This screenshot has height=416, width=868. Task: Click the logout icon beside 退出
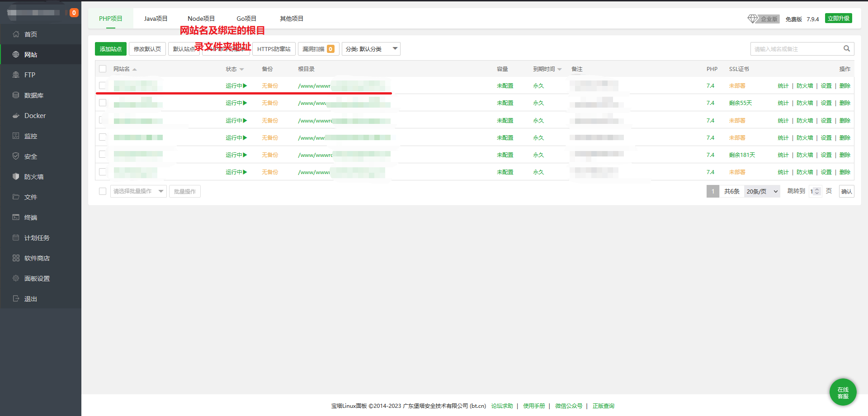point(16,299)
